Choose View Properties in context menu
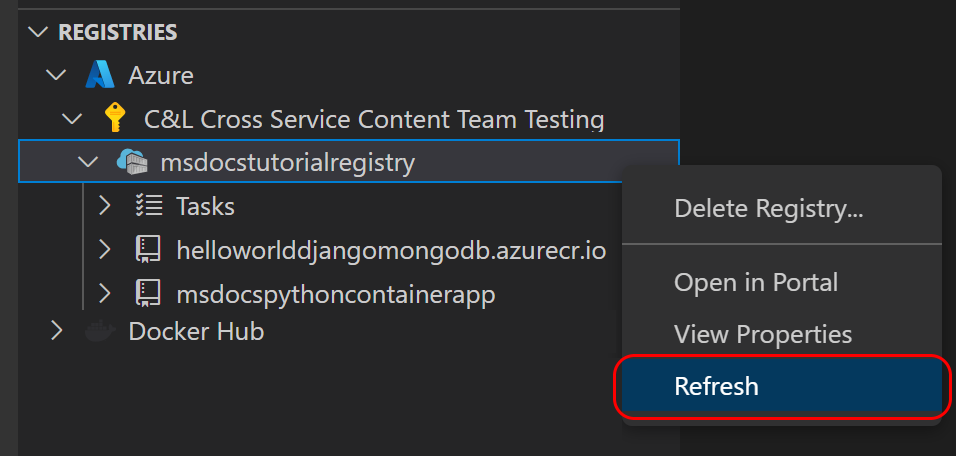This screenshot has width=956, height=456. [x=762, y=334]
